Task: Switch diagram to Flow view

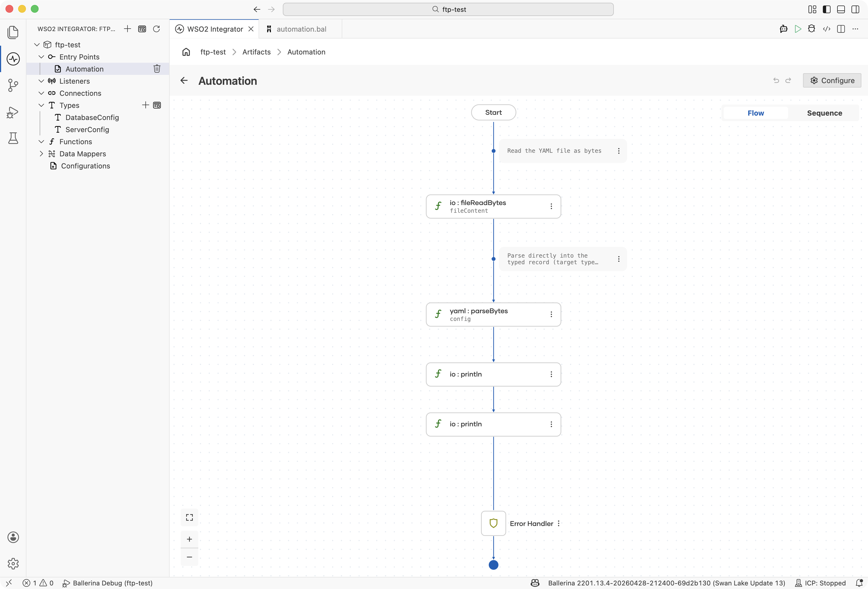Action: [x=756, y=113]
